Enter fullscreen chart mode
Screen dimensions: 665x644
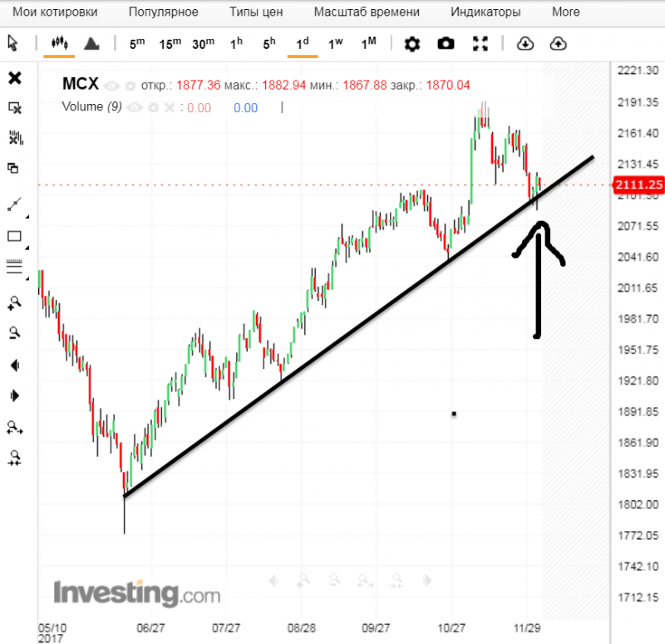tap(480, 44)
